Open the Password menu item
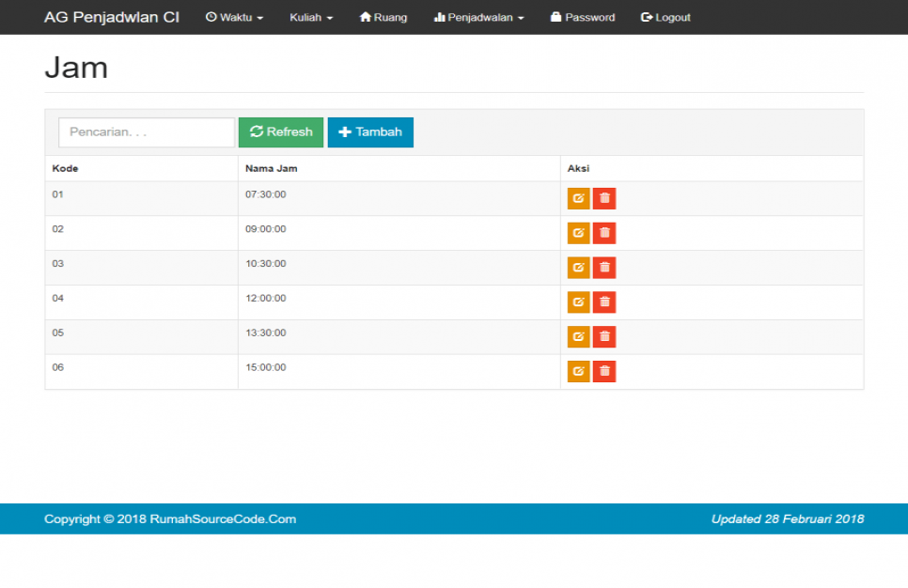This screenshot has height=588, width=908. [583, 18]
